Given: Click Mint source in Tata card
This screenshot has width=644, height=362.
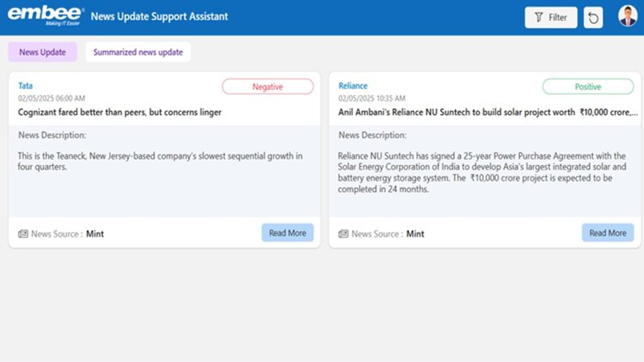Looking at the screenshot, I should (x=95, y=234).
